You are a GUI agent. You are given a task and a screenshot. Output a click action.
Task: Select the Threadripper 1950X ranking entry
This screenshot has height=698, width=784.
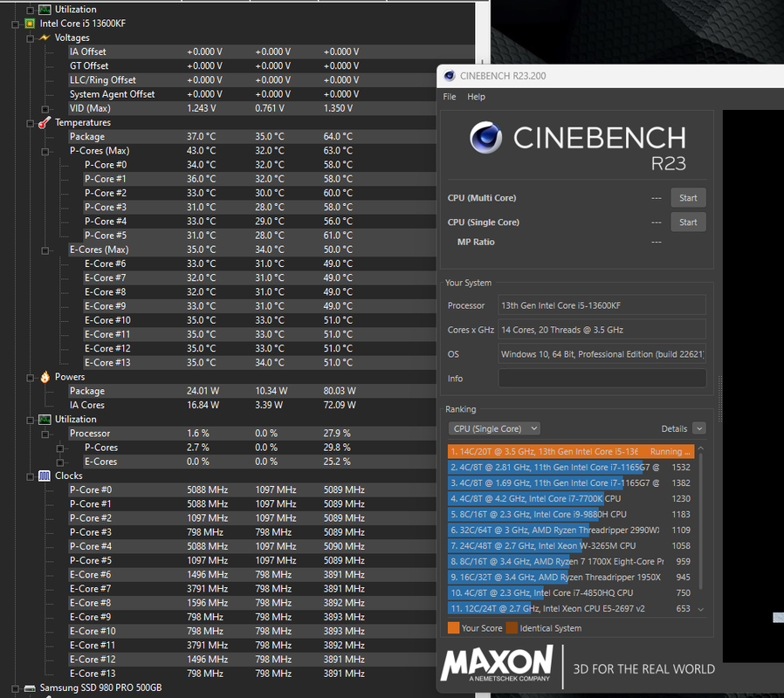point(570,577)
